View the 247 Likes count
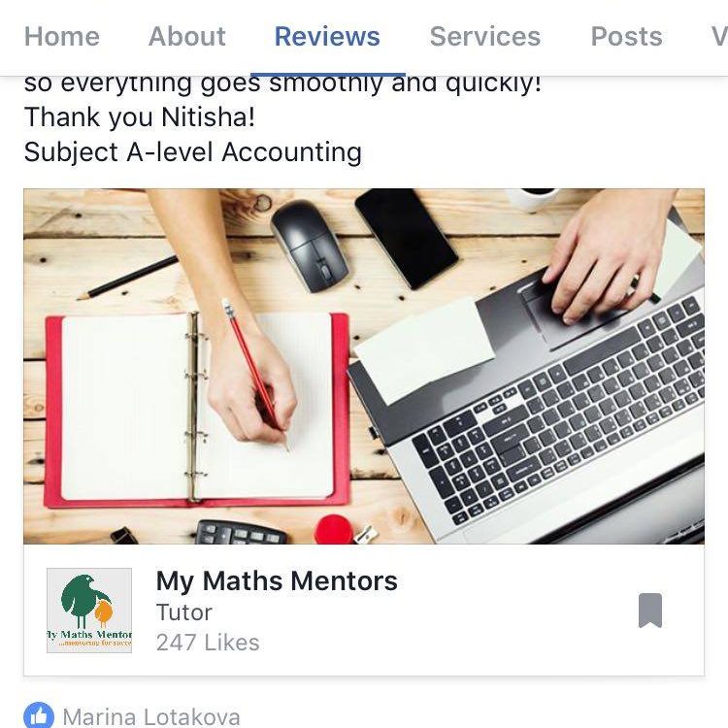 (208, 643)
